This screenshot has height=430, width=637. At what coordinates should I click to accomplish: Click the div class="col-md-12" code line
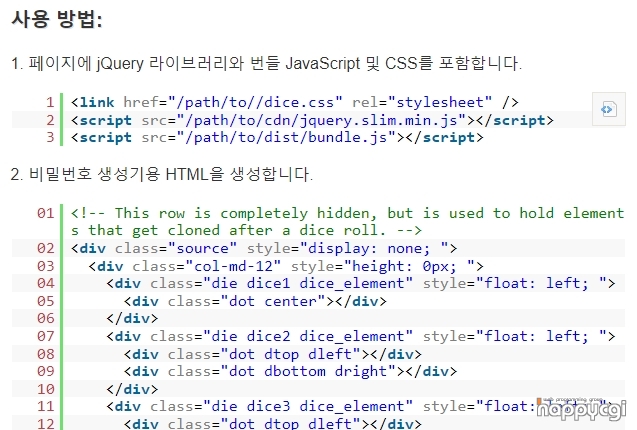286,266
